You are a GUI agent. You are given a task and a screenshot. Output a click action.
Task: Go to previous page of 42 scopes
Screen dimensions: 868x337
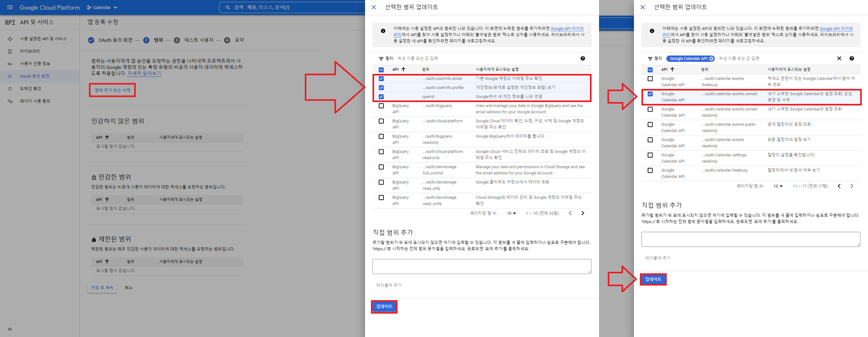coord(570,213)
